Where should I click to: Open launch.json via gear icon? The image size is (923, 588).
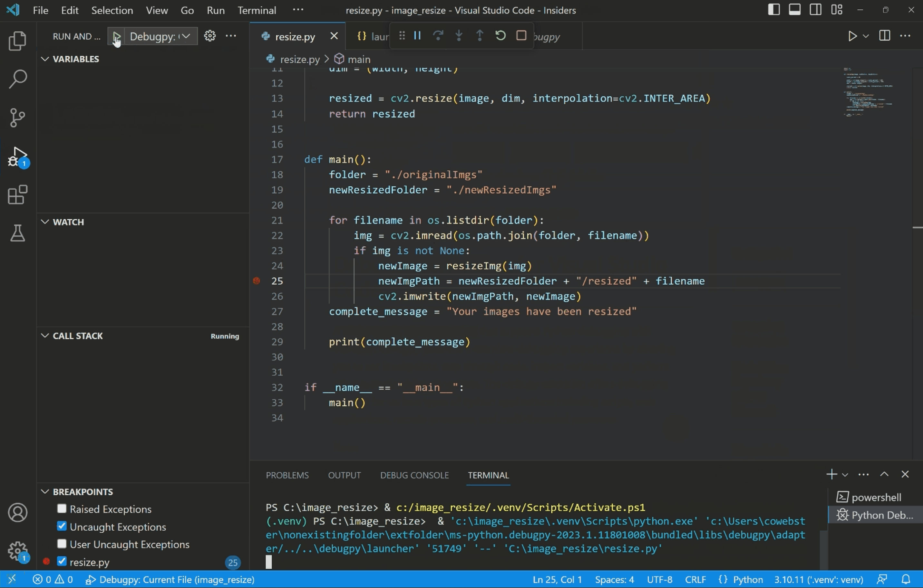pos(210,36)
